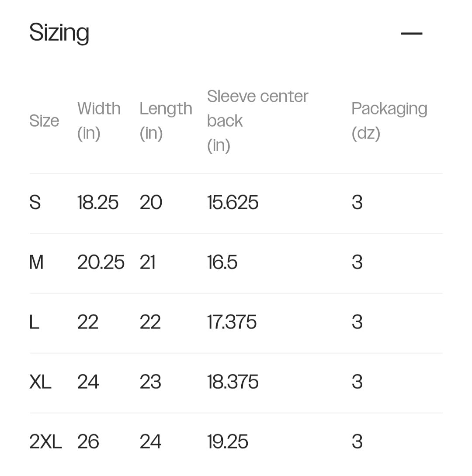
Task: Click the 18.25 width value
Action: pos(98,203)
